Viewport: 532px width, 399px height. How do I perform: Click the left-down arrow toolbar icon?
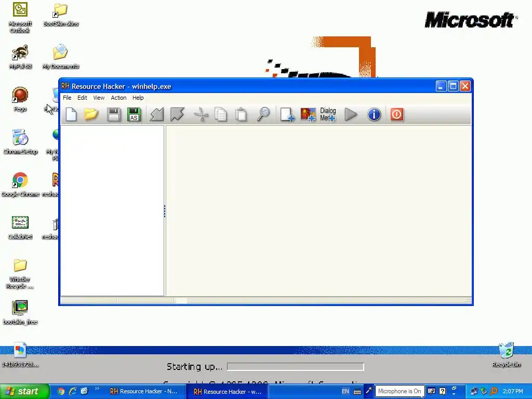coord(157,114)
